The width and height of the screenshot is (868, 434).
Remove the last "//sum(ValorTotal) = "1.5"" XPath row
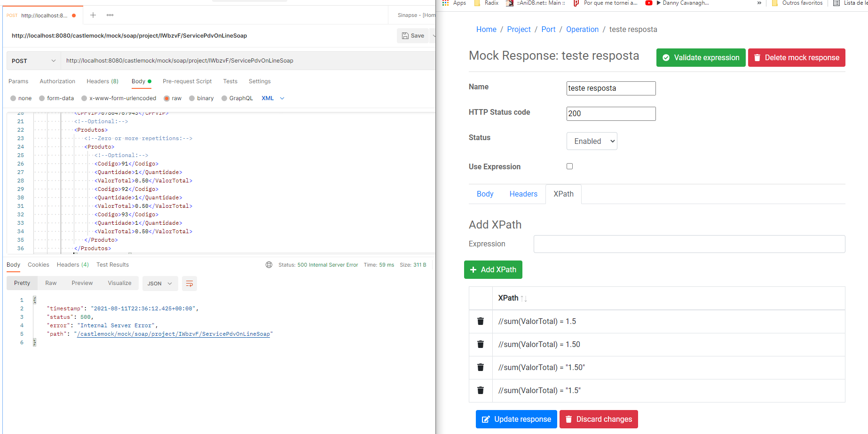click(480, 390)
